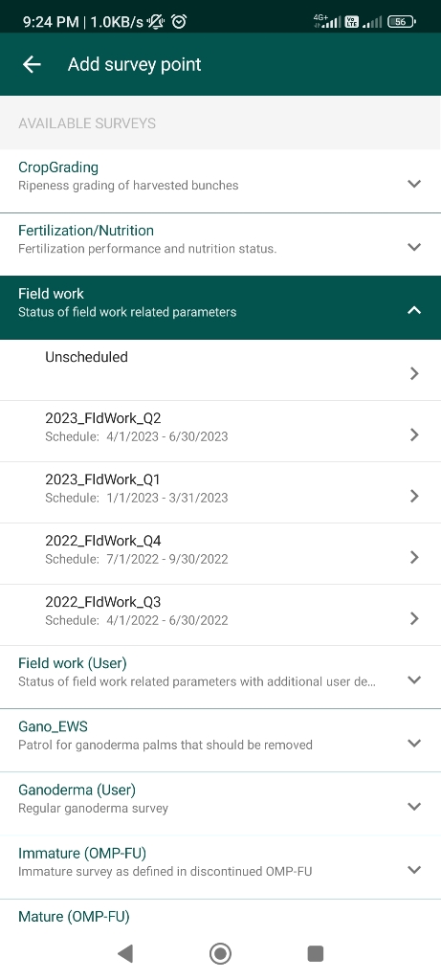
Task: Open the Unscheduled arrow
Action: (x=414, y=374)
